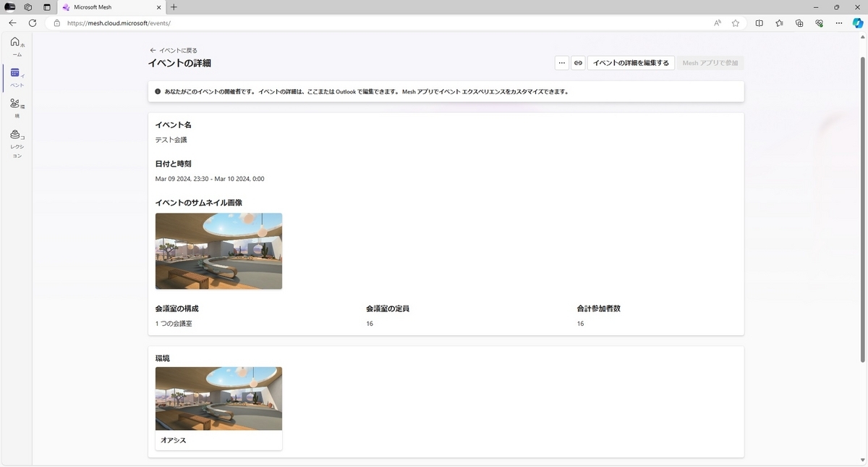Click the scrollbar up arrow
This screenshot has height=467, width=868.
[x=862, y=38]
